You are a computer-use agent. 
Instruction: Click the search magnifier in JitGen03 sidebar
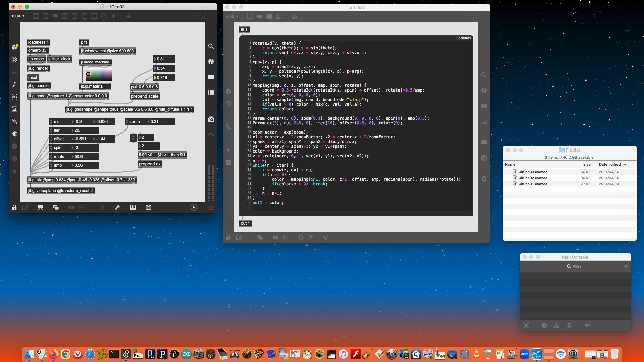(211, 46)
